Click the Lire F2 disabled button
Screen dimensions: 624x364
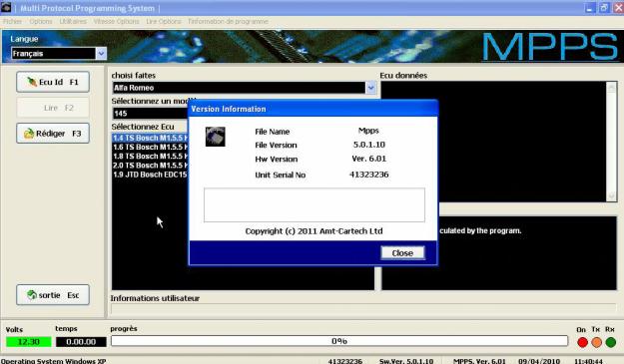(x=53, y=108)
